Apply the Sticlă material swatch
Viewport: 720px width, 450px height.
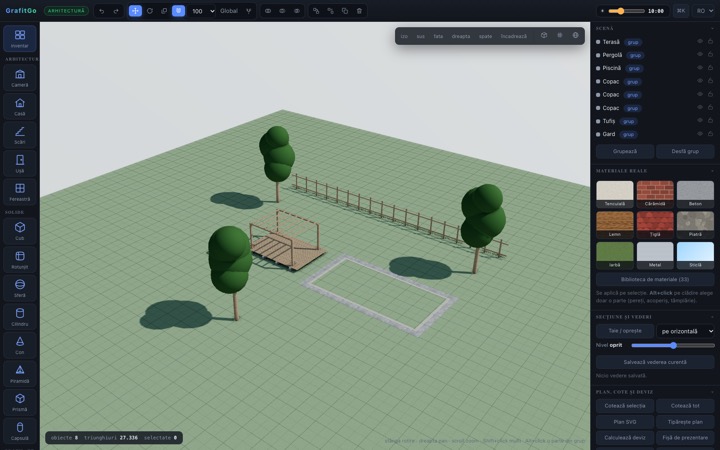pos(695,256)
